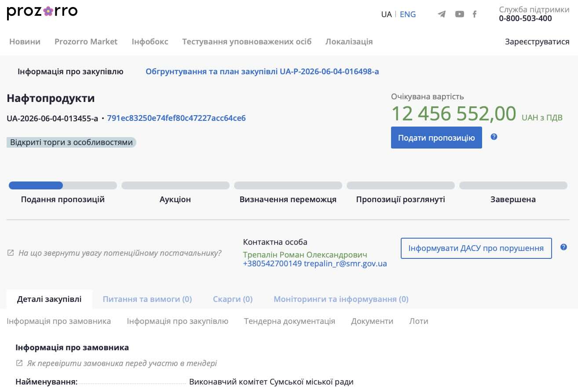
Task: Select Виконавчий комітет Сумської міської ради text
Action: [x=271, y=382]
